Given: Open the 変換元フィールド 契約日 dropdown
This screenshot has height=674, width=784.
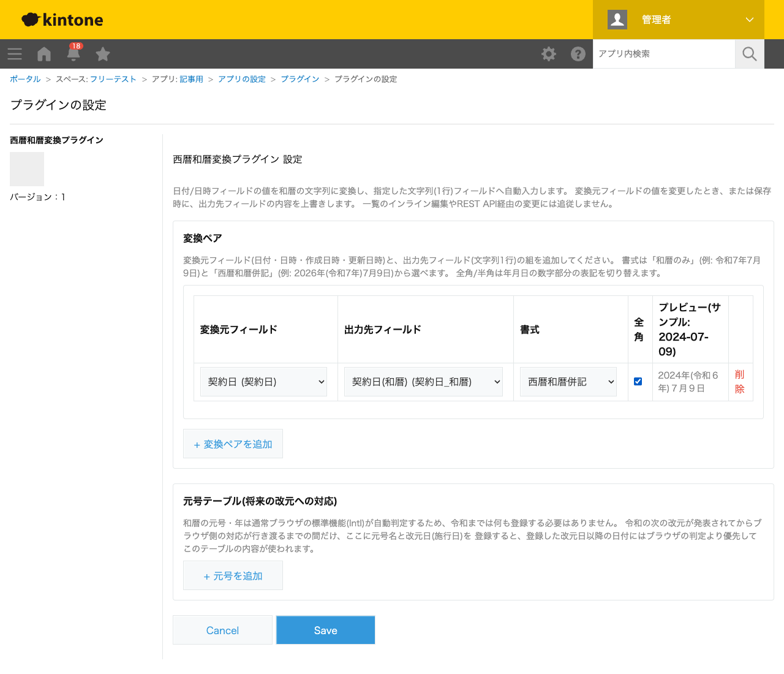Looking at the screenshot, I should [x=263, y=382].
